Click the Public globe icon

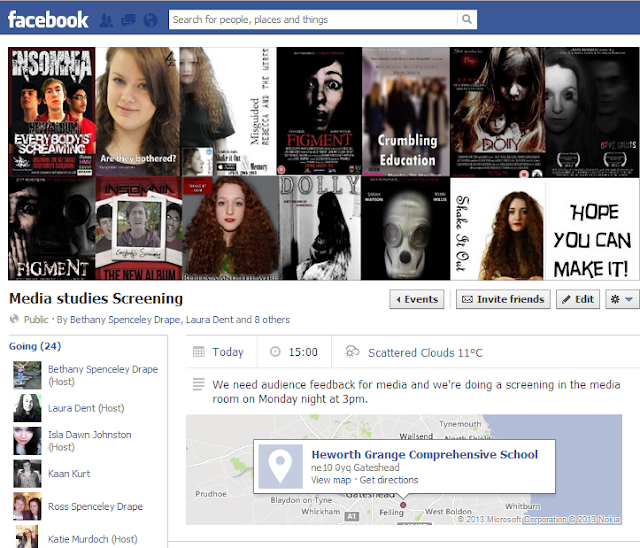pos(14,319)
